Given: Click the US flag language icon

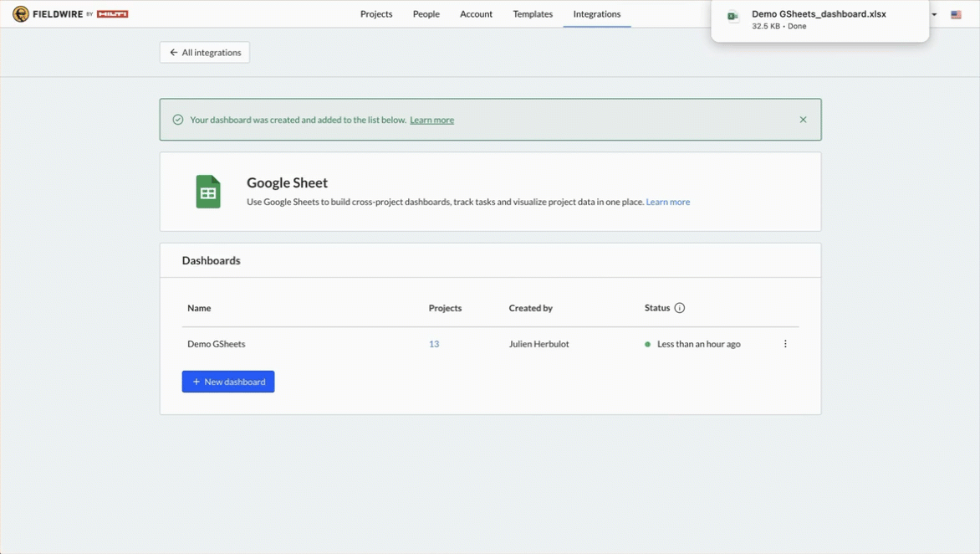Looking at the screenshot, I should (956, 15).
